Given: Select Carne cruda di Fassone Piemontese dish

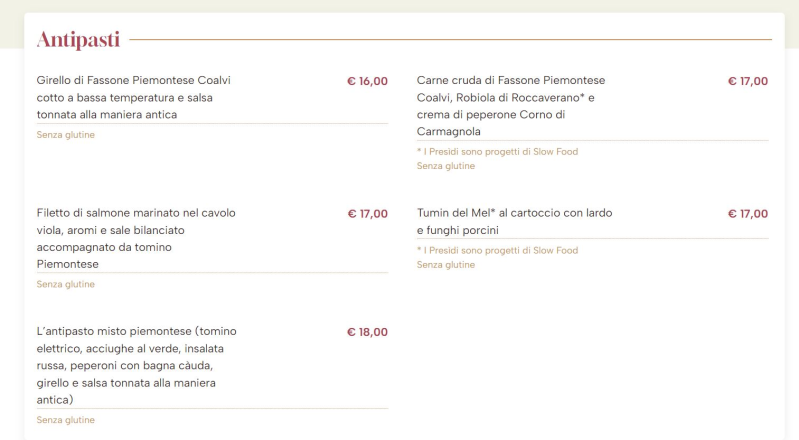Looking at the screenshot, I should pyautogui.click(x=511, y=106).
